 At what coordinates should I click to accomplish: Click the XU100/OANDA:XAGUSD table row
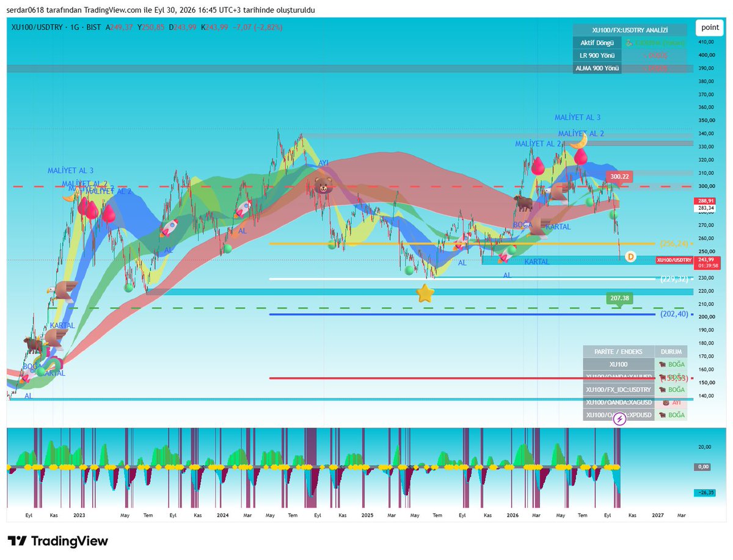tap(635, 402)
